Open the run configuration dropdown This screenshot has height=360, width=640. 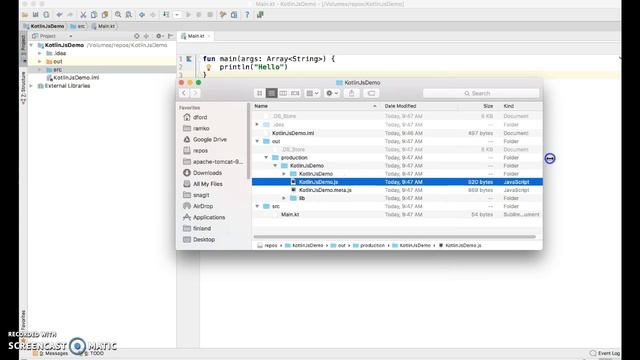[x=177, y=15]
